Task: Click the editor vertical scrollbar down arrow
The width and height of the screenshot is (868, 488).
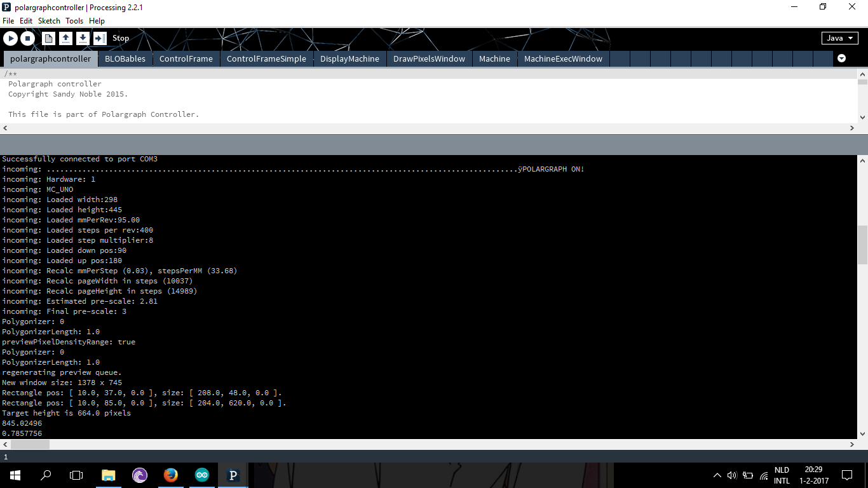Action: (x=862, y=118)
